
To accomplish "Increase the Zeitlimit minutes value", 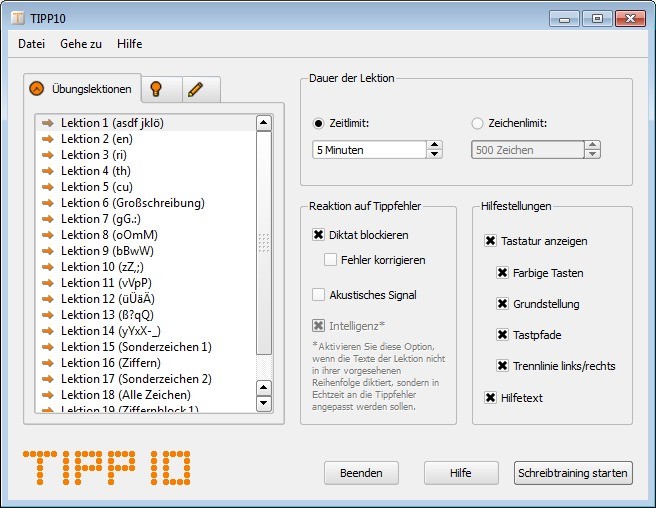I will click(435, 145).
